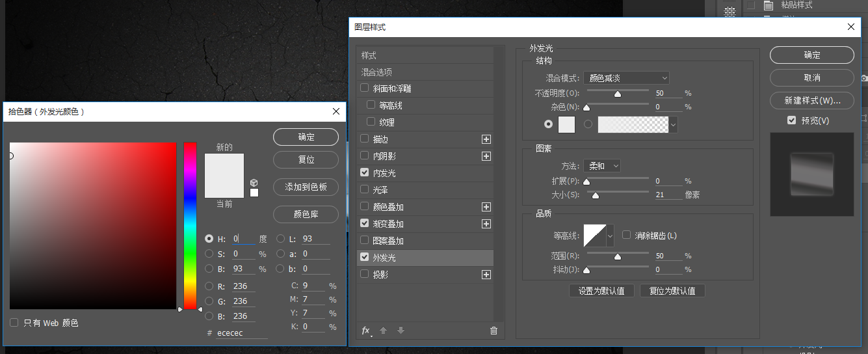
Task: Click the vertical hue spectrum strip
Action: tap(190, 226)
